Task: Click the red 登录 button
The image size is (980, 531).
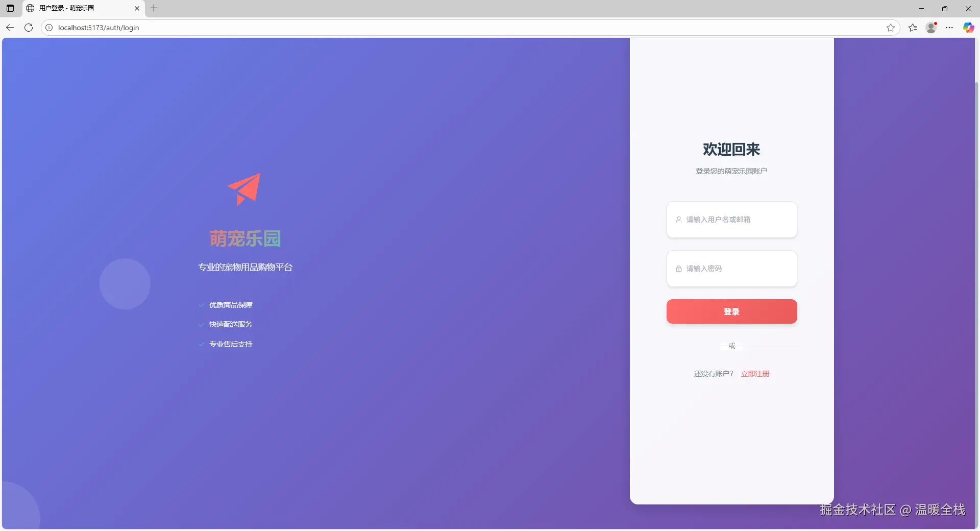Action: [731, 311]
